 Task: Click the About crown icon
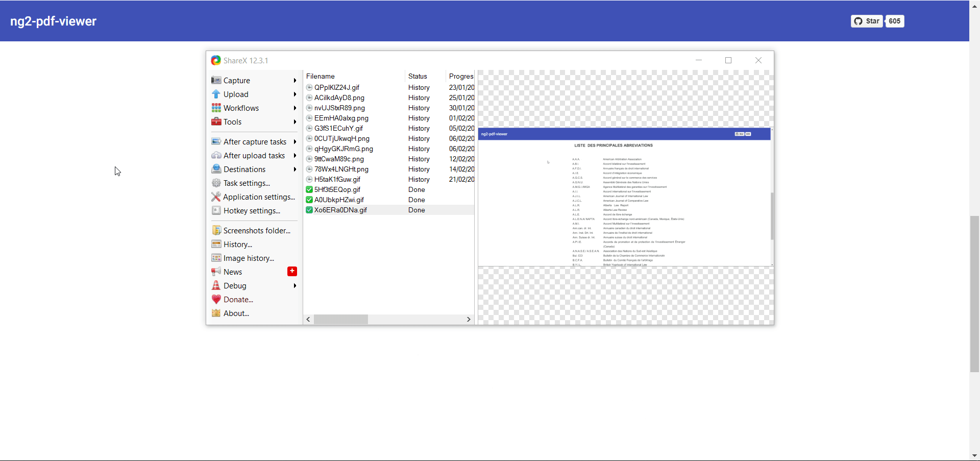pyautogui.click(x=216, y=313)
